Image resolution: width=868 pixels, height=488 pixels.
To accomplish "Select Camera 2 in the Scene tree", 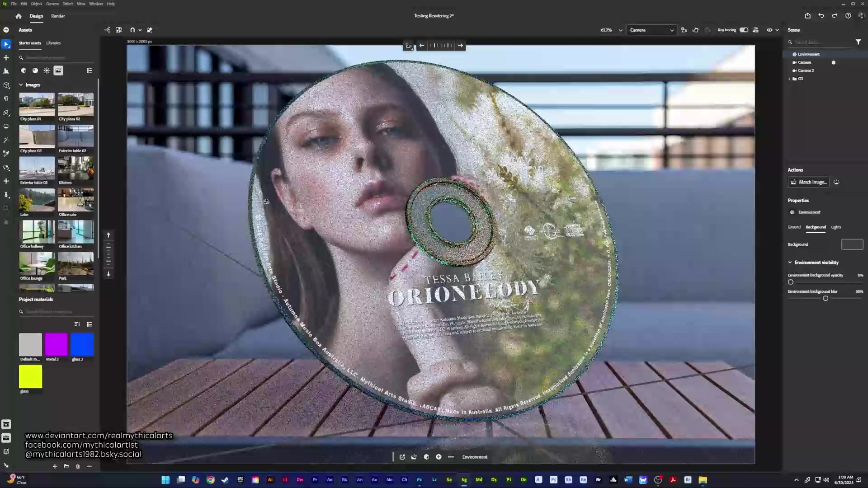I will click(806, 70).
